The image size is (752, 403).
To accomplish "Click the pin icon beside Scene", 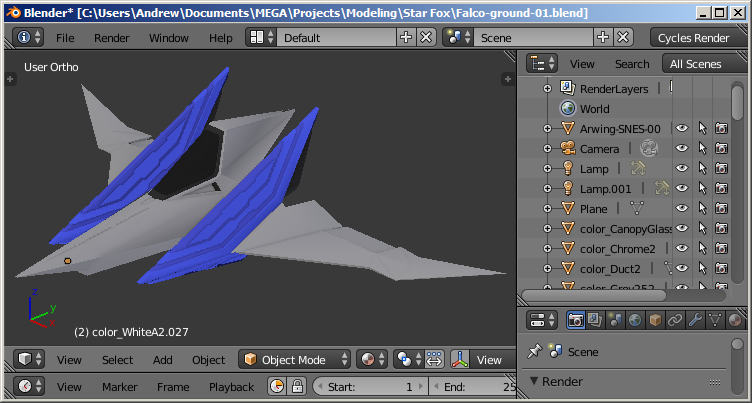I will 534,352.
